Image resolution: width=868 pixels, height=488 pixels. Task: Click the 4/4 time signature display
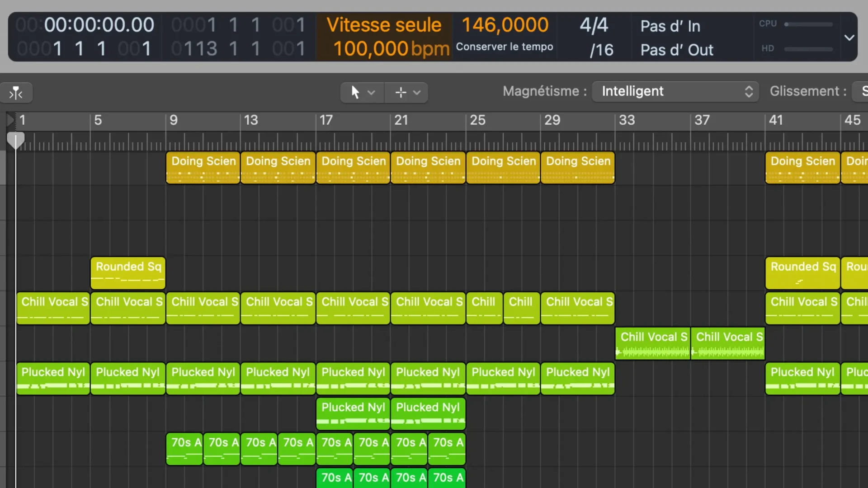pos(593,26)
